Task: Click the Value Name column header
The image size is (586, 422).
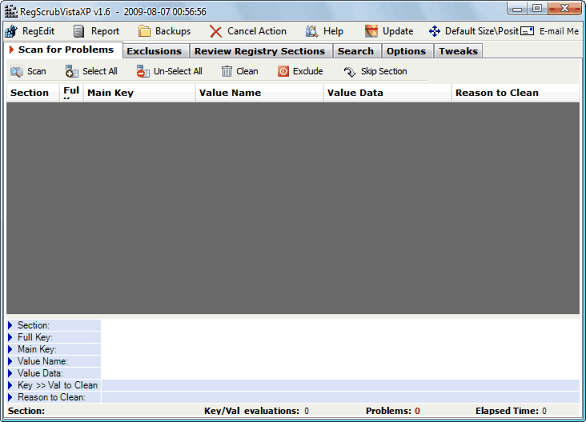Action: click(259, 93)
